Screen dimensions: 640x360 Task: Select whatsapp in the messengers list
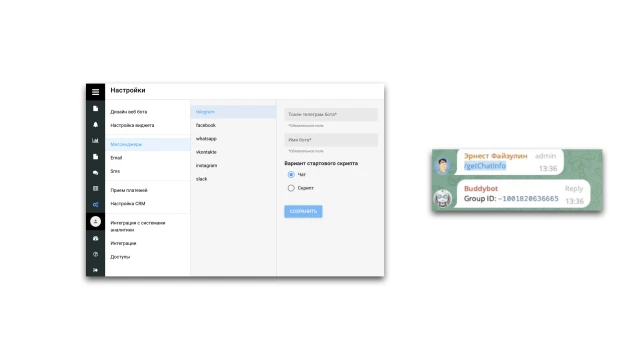point(206,139)
